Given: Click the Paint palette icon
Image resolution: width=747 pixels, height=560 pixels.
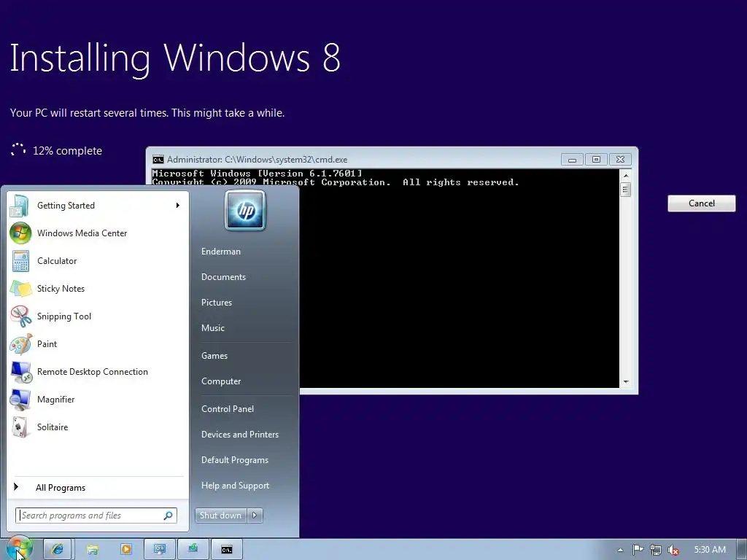Looking at the screenshot, I should tap(20, 344).
